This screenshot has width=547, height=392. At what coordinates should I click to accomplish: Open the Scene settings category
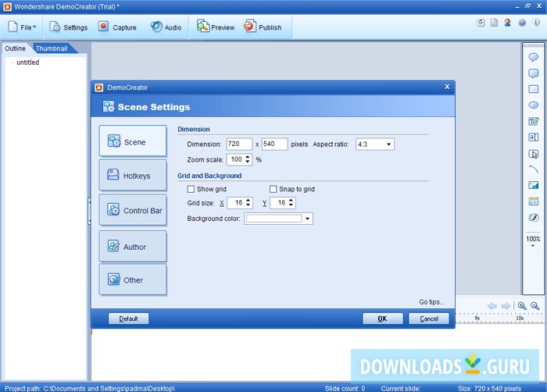[133, 141]
